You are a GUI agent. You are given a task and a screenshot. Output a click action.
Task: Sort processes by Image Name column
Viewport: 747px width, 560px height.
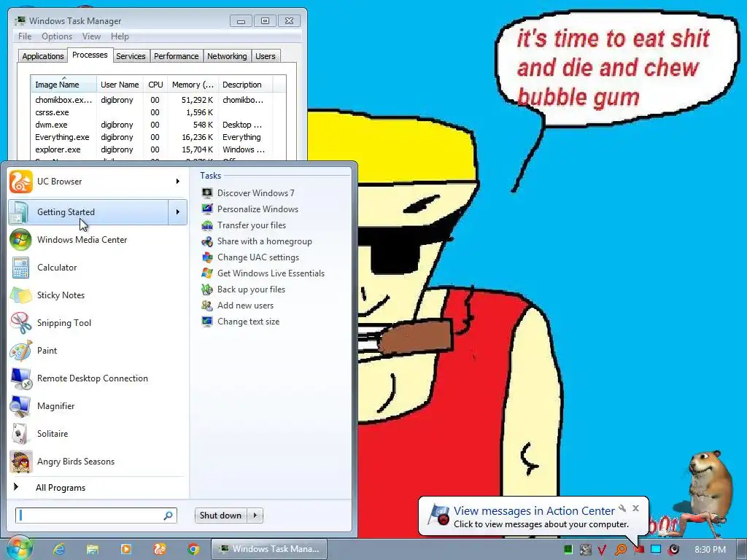point(64,85)
